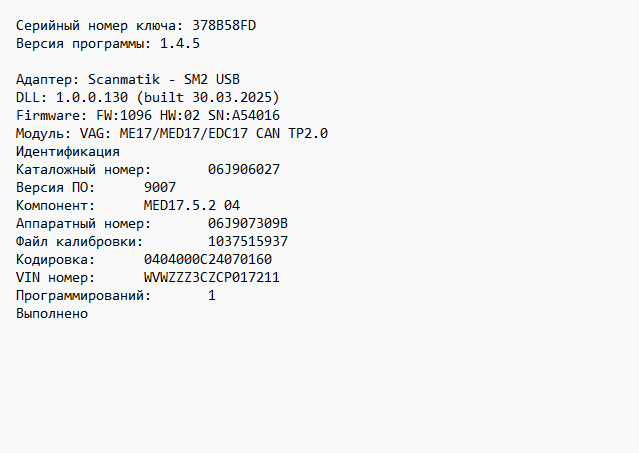Image resolution: width=639 pixels, height=453 pixels.
Task: Click firmware value FW:1096
Action: (127, 115)
